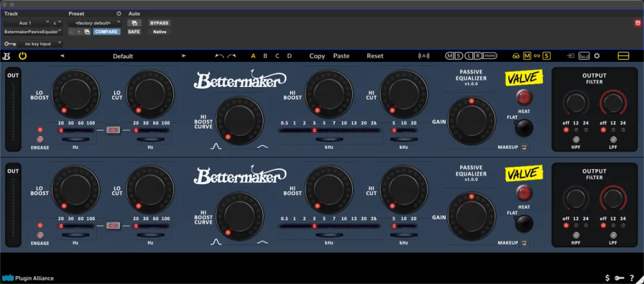This screenshot has height=284, width=644.
Task: Open the level meter display icon
Action: (584, 56)
